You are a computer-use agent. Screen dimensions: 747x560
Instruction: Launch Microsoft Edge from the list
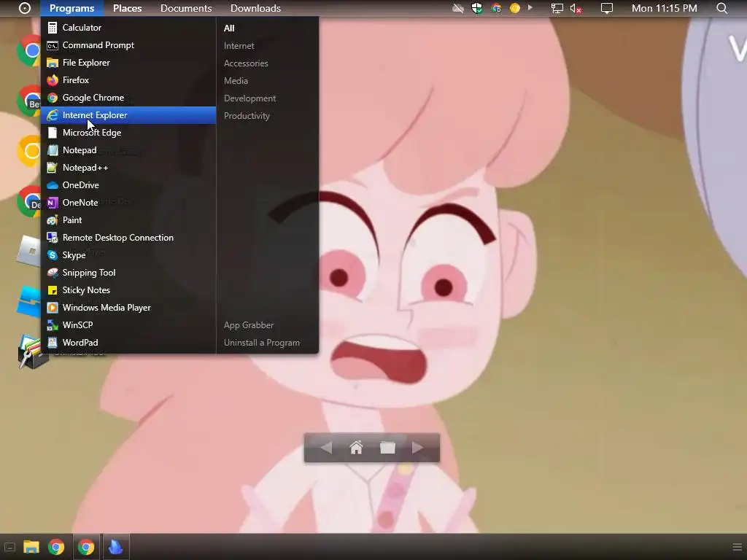tap(128, 133)
